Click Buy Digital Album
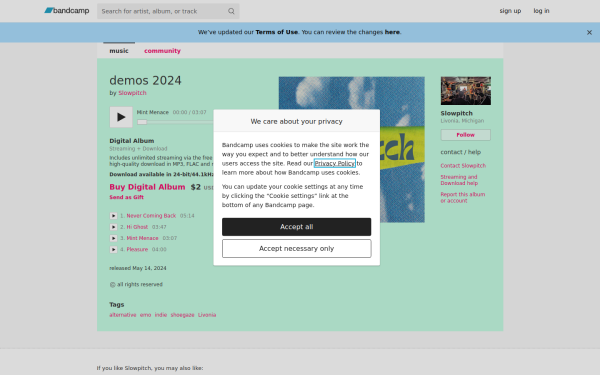 pyautogui.click(x=147, y=187)
